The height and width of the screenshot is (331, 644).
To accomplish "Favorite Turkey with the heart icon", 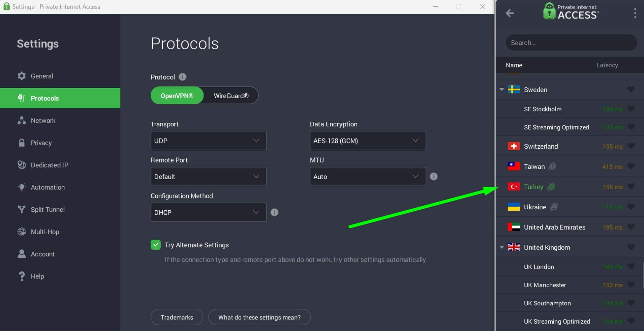I will click(631, 186).
